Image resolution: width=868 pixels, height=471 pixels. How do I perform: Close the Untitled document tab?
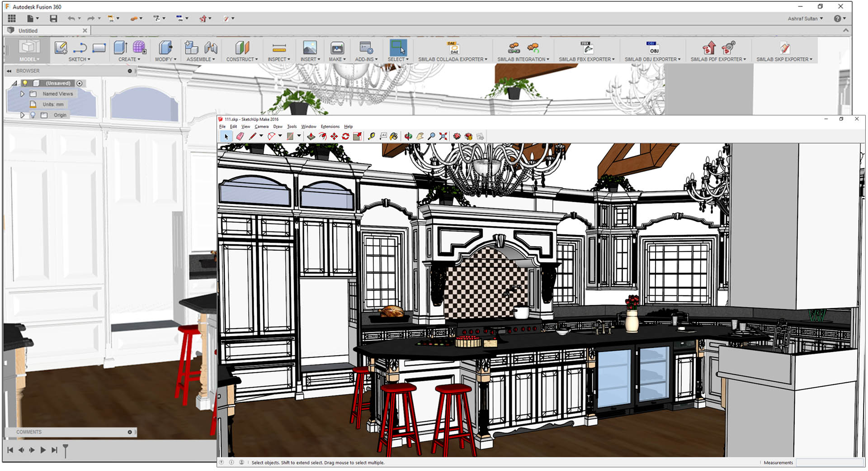pyautogui.click(x=85, y=30)
